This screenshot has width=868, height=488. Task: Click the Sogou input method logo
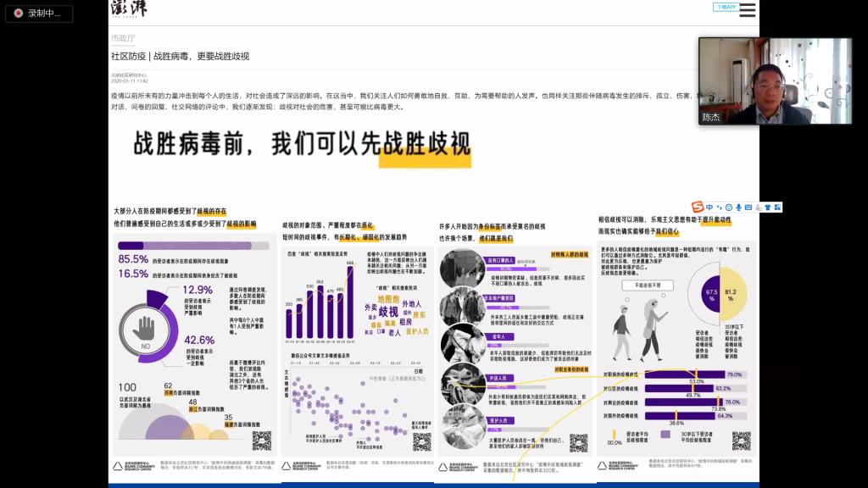pyautogui.click(x=698, y=207)
